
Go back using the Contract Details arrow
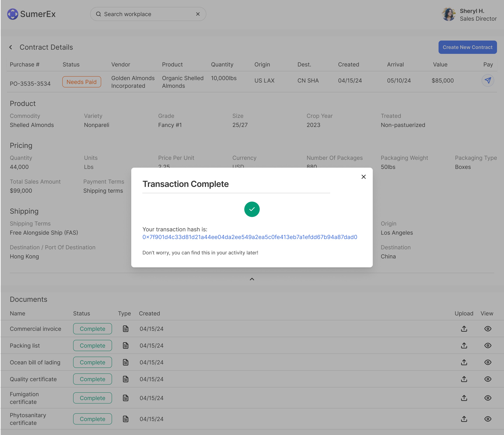11,47
